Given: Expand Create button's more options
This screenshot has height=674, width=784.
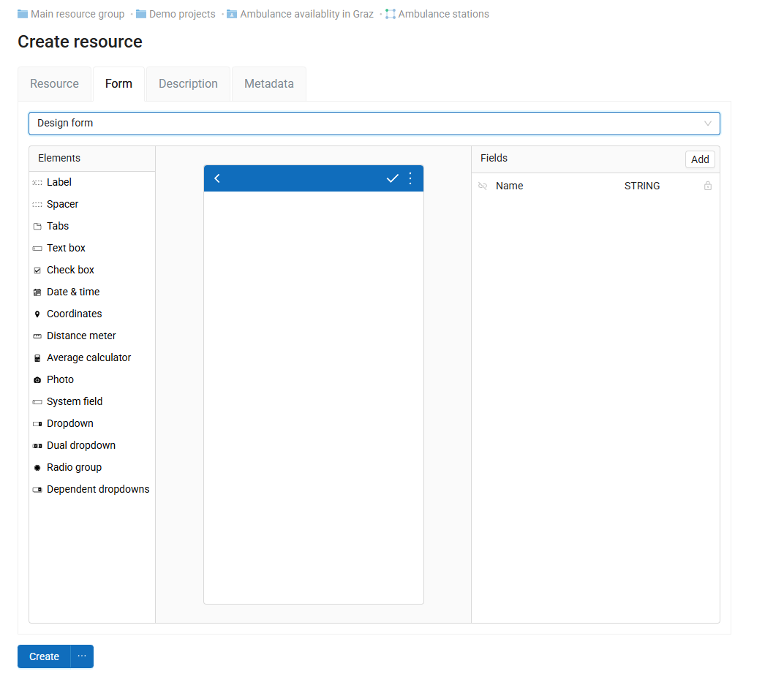Looking at the screenshot, I should (82, 656).
